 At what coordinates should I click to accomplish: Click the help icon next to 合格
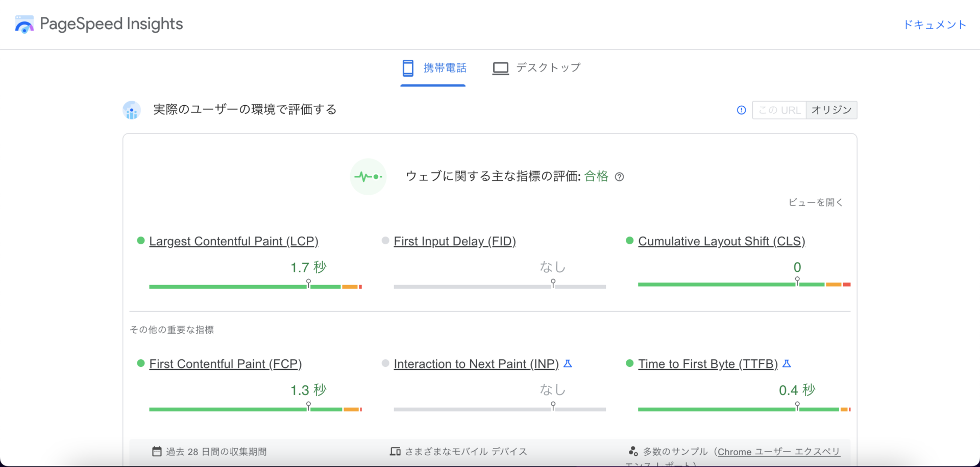coord(619,177)
